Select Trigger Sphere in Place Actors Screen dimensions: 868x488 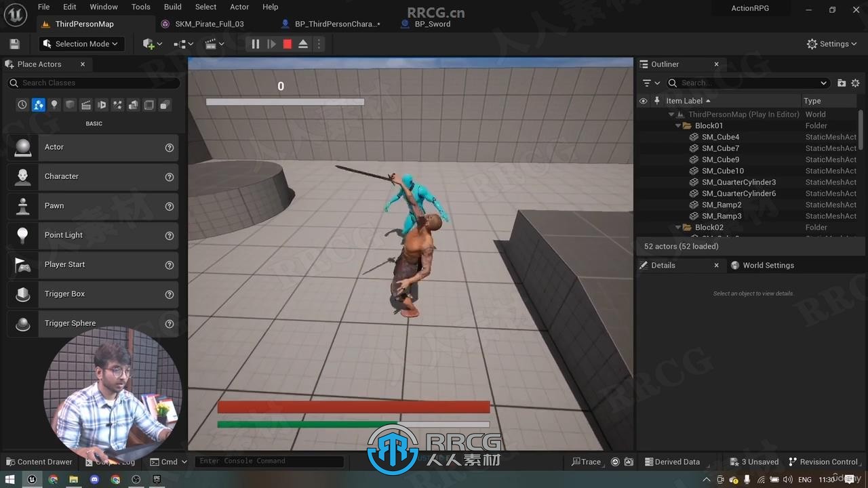point(93,323)
